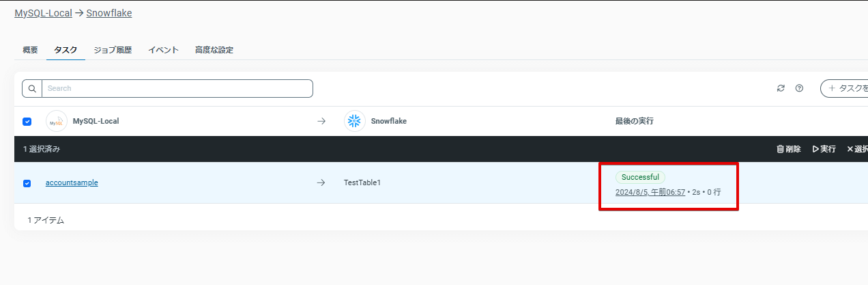Open the help question-mark icon
This screenshot has height=285, width=868.
coord(799,88)
